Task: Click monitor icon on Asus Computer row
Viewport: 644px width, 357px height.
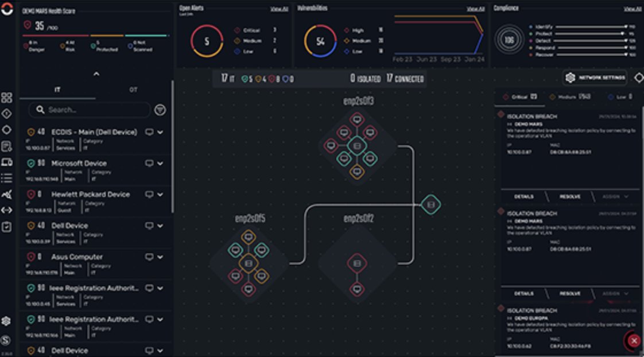Action: click(149, 257)
